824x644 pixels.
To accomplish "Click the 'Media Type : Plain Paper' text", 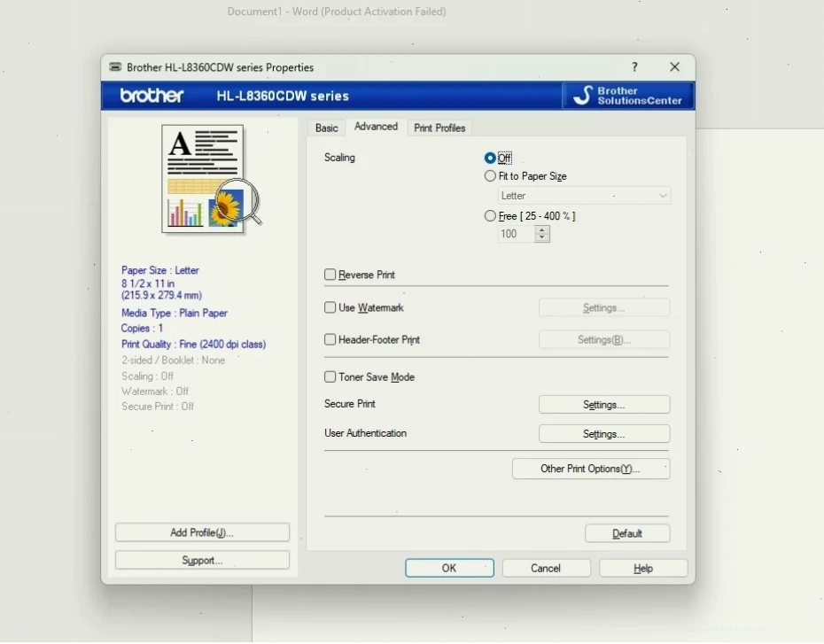I will tap(175, 313).
